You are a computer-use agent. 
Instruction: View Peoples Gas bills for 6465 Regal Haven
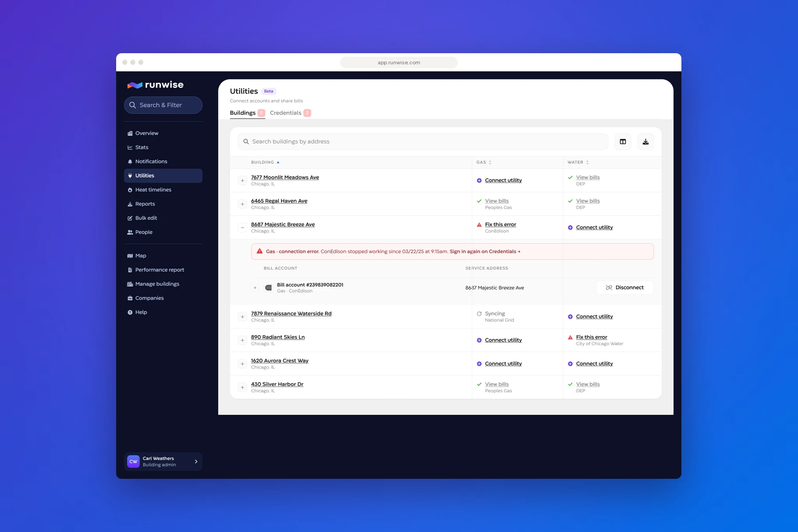click(x=497, y=201)
